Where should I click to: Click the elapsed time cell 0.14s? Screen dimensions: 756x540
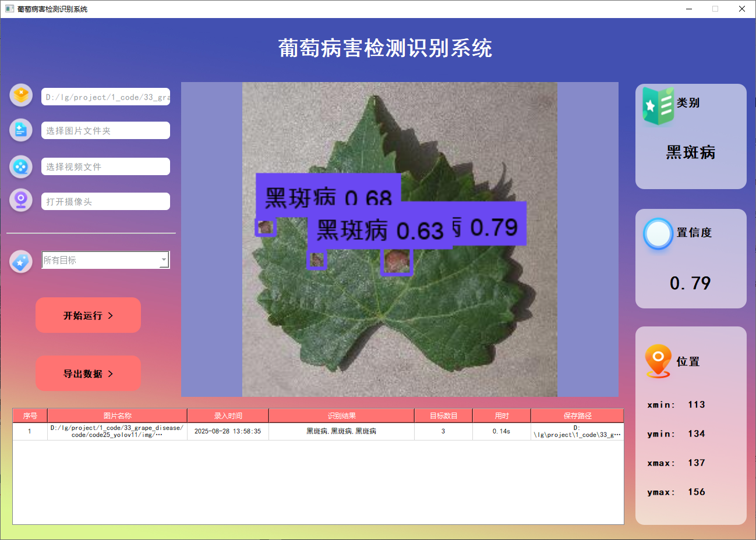click(501, 431)
